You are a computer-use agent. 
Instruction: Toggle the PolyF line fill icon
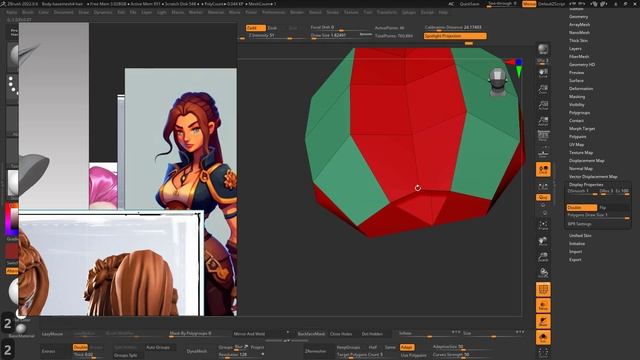543,290
